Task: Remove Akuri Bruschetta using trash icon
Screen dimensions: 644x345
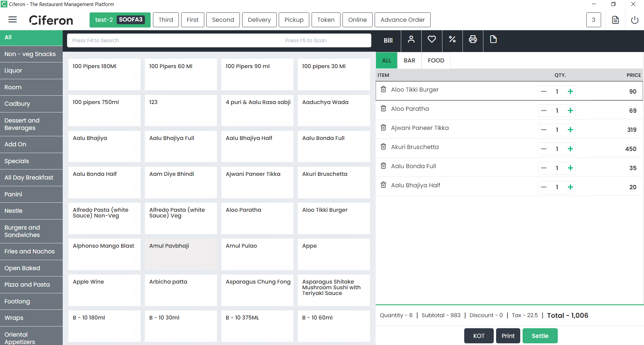Action: (383, 147)
